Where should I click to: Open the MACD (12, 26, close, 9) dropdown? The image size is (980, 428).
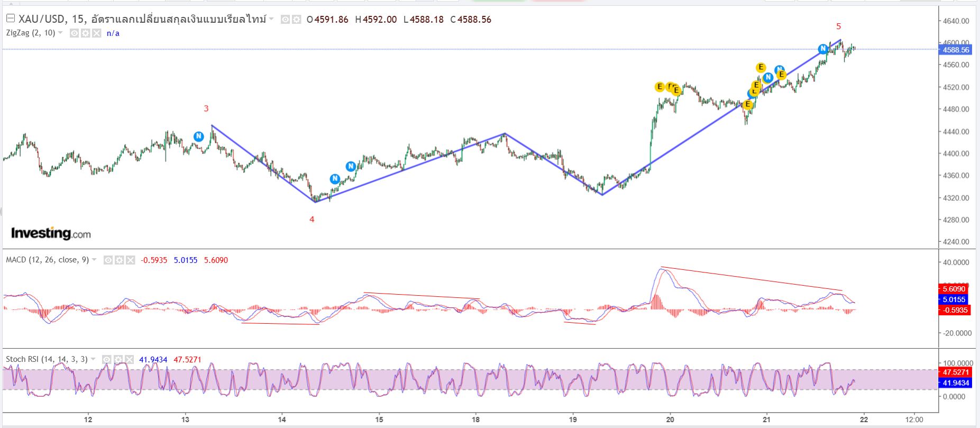(x=94, y=260)
